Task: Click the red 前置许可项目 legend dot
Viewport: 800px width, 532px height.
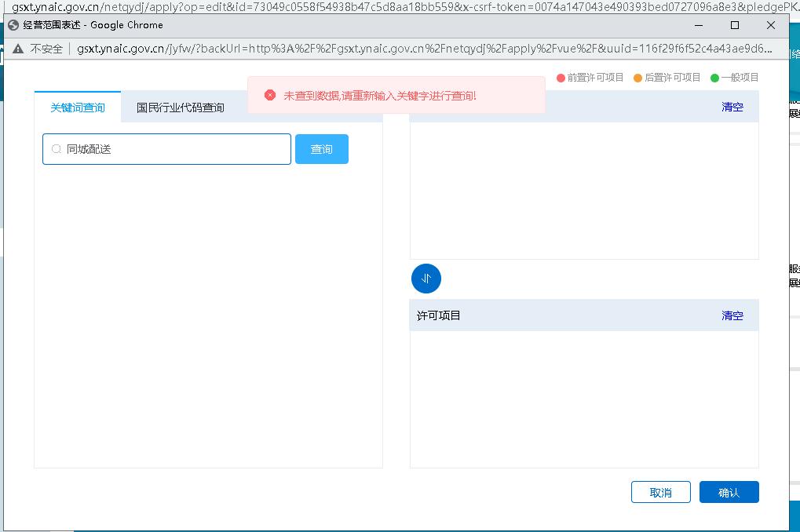Action: click(561, 78)
